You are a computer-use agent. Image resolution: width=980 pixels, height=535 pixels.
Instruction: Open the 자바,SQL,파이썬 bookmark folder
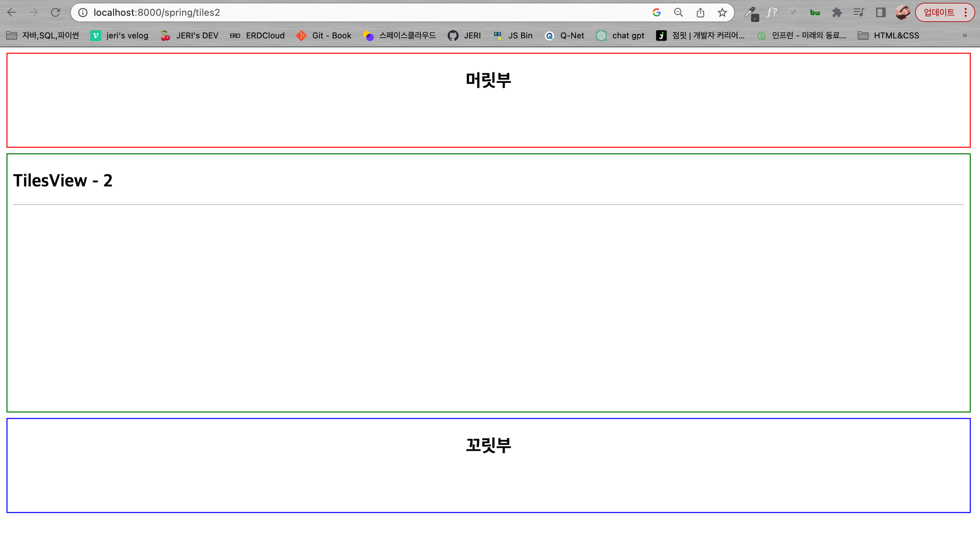click(43, 36)
